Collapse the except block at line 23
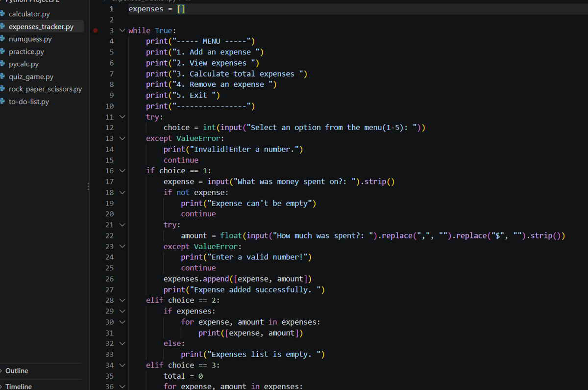Screen dimensions: 588x390 [122, 246]
